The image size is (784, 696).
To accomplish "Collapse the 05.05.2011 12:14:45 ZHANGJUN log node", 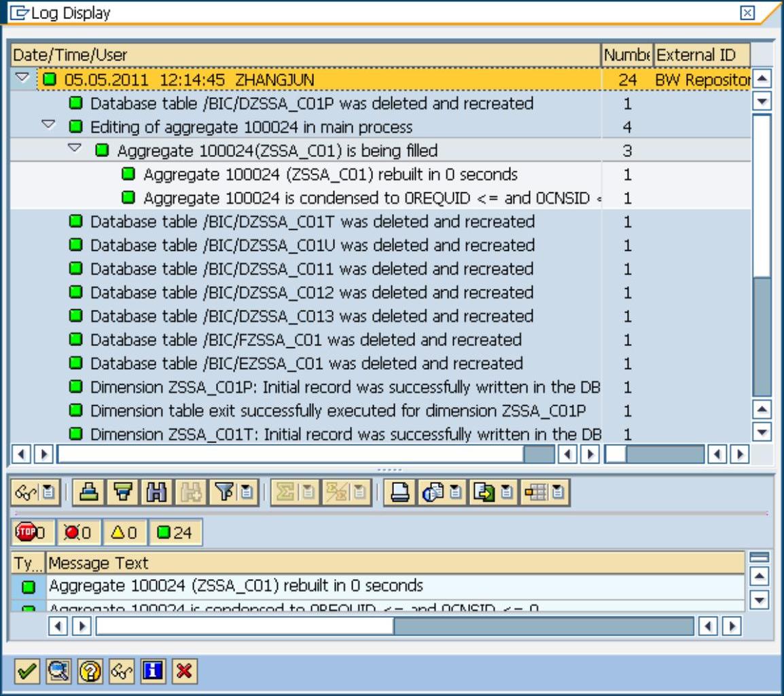I will (22, 79).
